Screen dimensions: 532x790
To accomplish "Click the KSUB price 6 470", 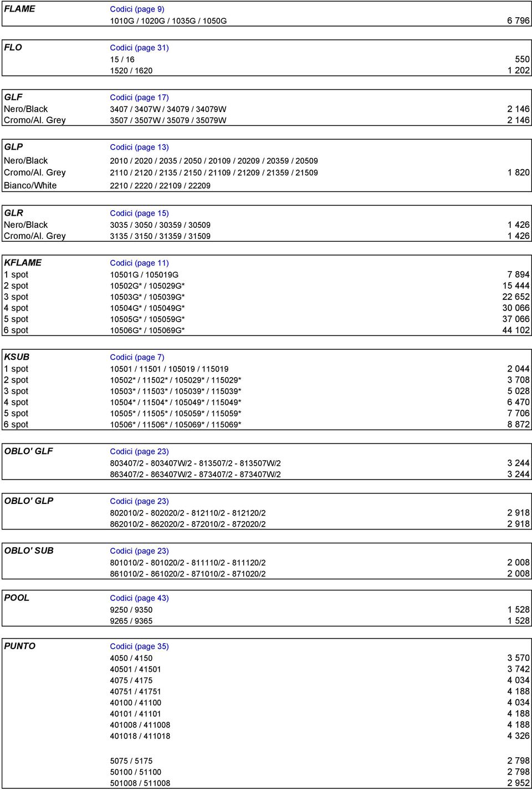I will tap(518, 402).
